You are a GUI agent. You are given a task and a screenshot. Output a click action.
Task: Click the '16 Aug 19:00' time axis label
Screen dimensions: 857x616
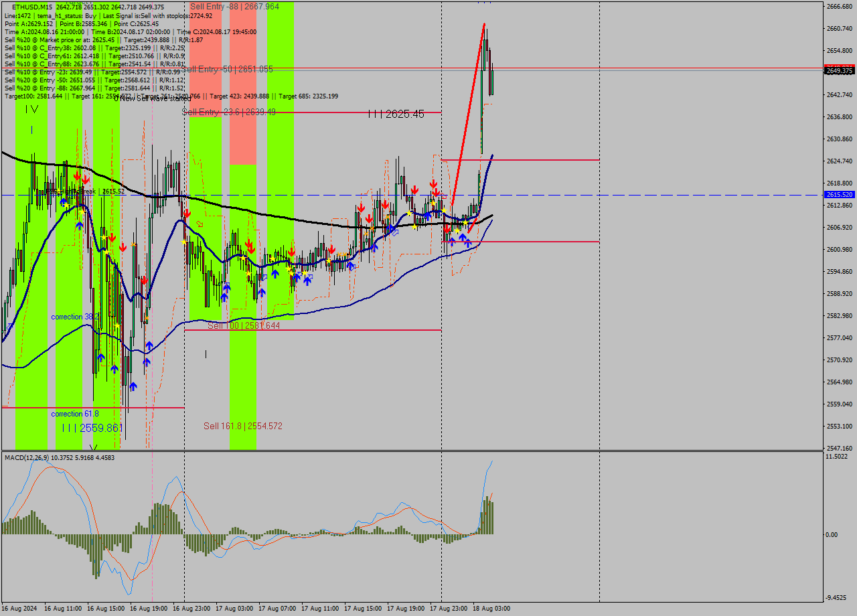[x=149, y=609]
